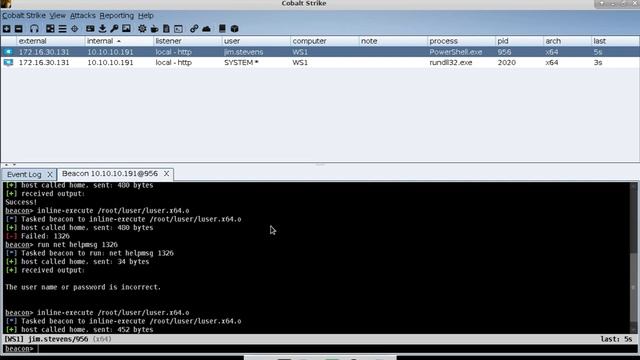Sort by the last column header
Image resolution: width=640 pixels, height=360 pixels.
pos(615,41)
